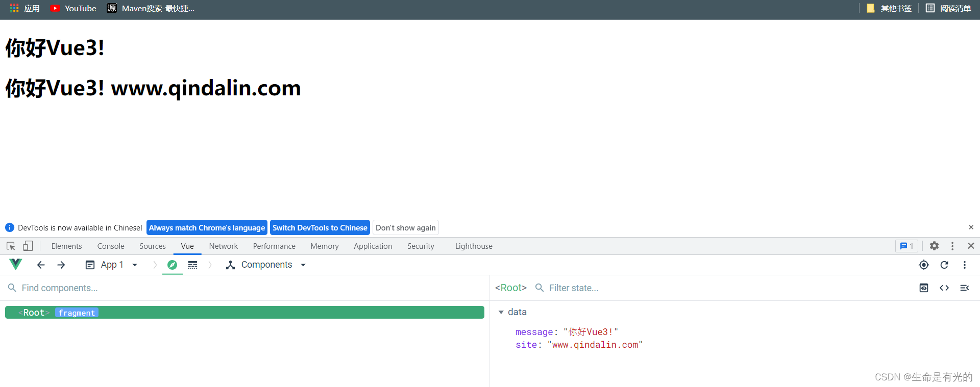
Task: Open the App 1 selector dropdown
Action: click(x=112, y=265)
